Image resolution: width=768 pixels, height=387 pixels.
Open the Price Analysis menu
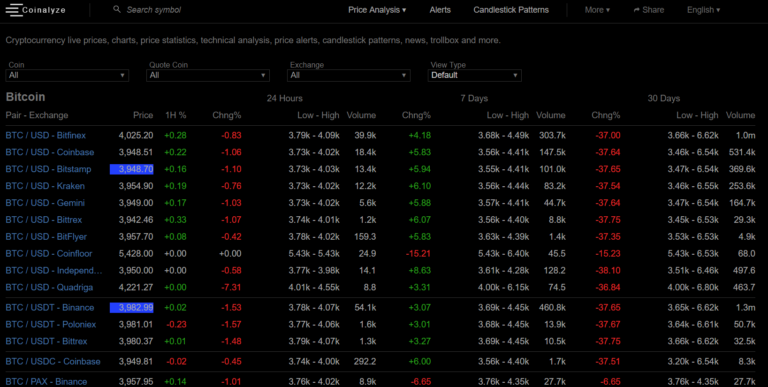pos(377,10)
